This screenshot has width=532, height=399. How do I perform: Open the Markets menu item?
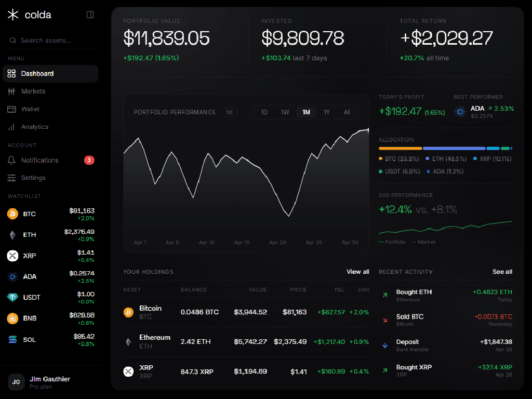50,91
